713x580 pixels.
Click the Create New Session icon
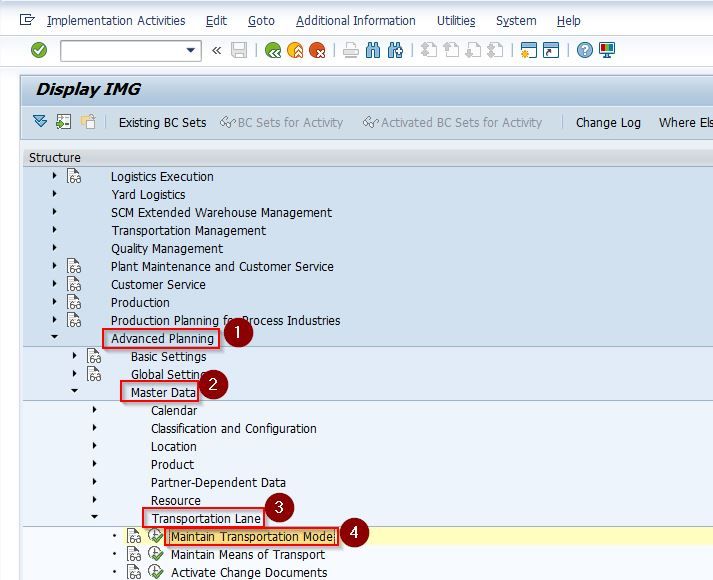click(x=529, y=50)
